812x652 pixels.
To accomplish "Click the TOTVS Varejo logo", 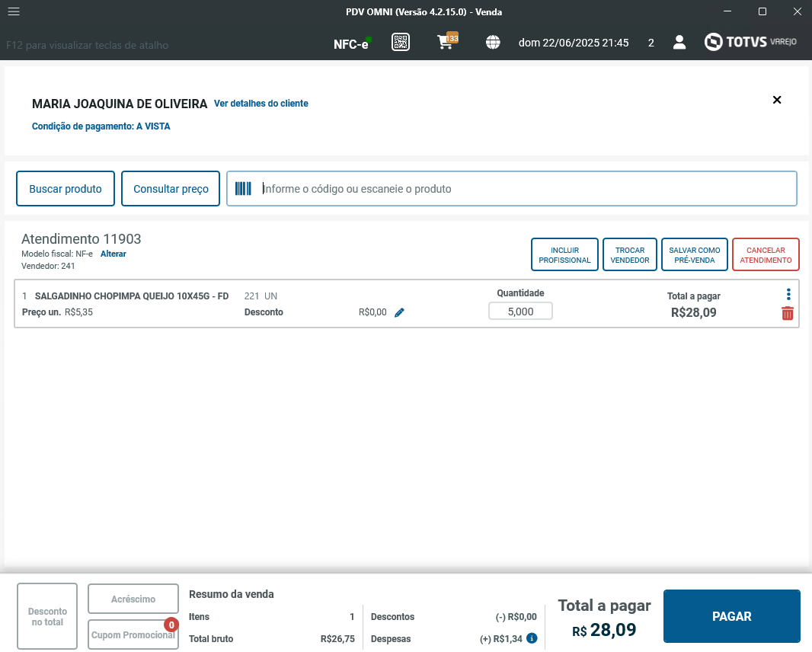I will pyautogui.click(x=750, y=42).
